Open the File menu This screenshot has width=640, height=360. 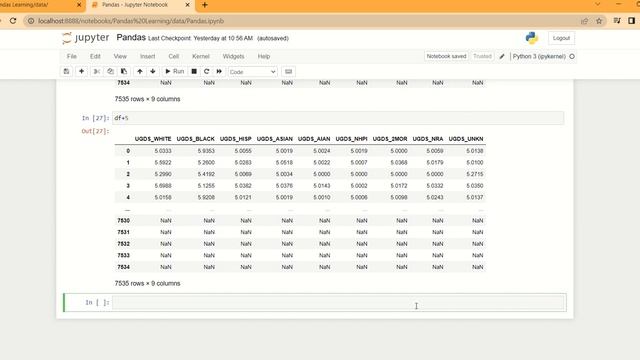71,56
